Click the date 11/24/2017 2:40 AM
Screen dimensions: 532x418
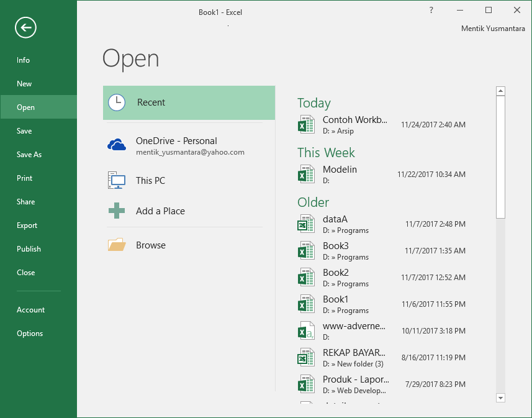[x=433, y=125]
